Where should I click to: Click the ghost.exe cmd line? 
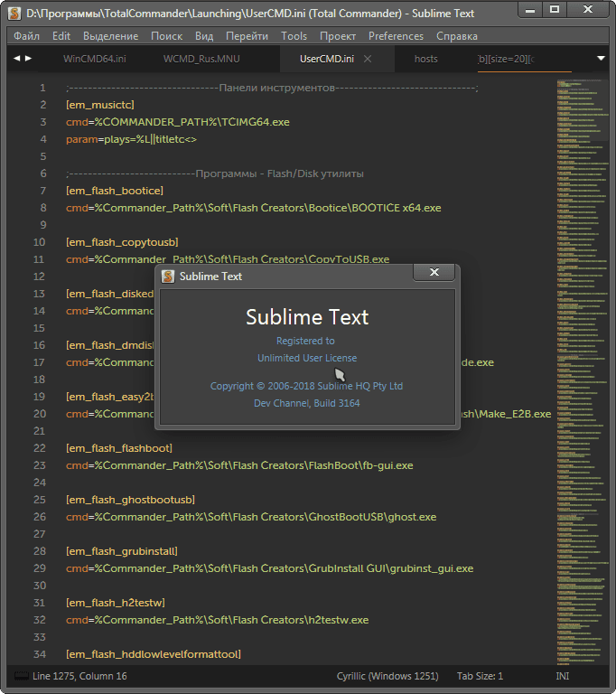click(x=251, y=517)
